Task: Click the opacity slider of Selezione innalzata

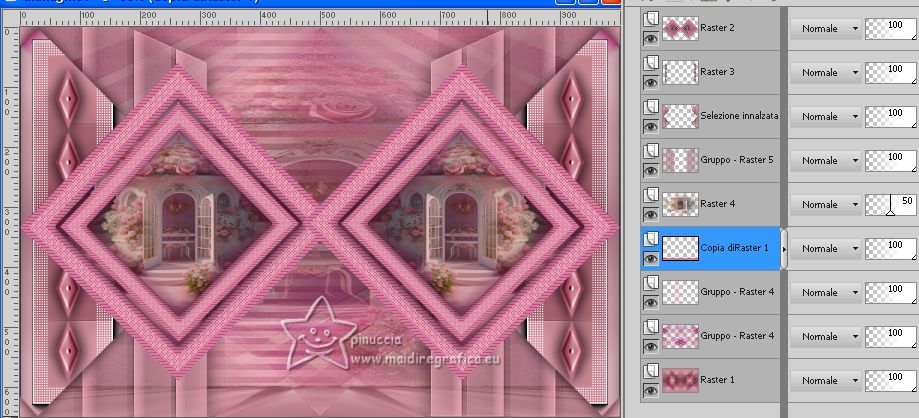Action: pos(891,116)
